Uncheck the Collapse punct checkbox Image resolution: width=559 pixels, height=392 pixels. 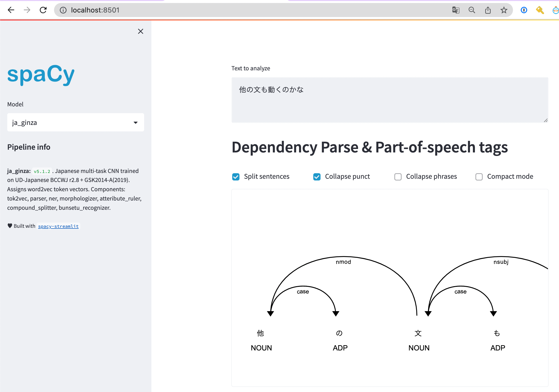pos(317,177)
